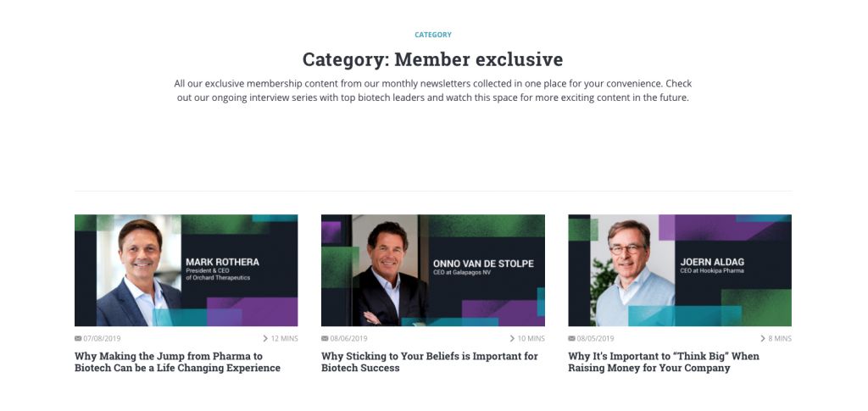Click the chevron icon next to 8 MINS

click(763, 338)
